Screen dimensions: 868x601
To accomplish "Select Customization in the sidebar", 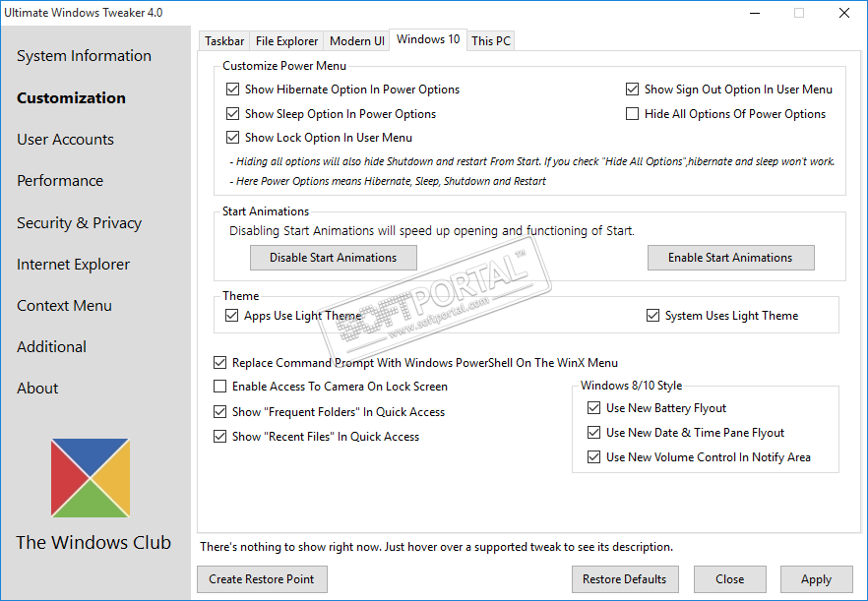I will coord(72,98).
